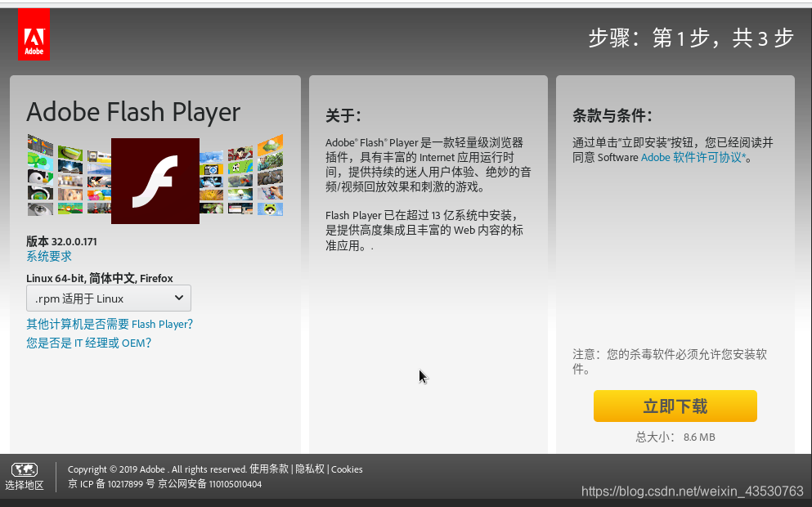This screenshot has height=507, width=812.
Task: Open the 您是否是 IT 经理或 OEM? link
Action: point(89,343)
